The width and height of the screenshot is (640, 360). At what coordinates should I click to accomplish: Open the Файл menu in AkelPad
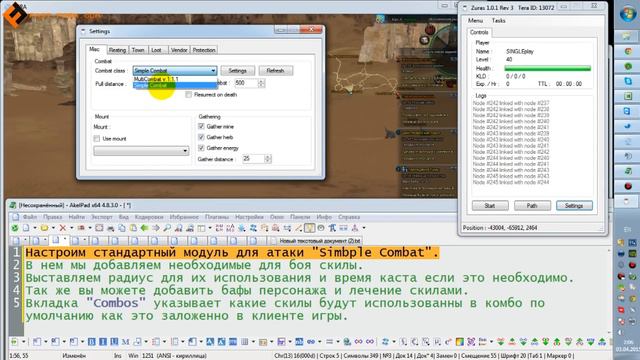coord(29,217)
